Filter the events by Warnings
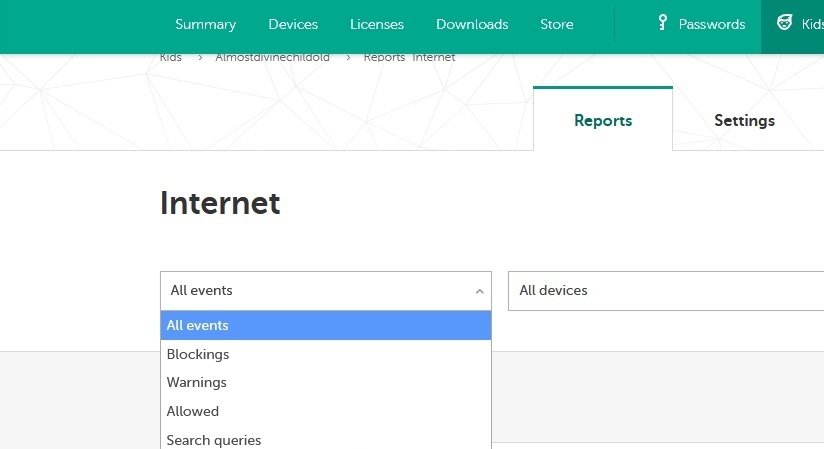 [x=197, y=382]
